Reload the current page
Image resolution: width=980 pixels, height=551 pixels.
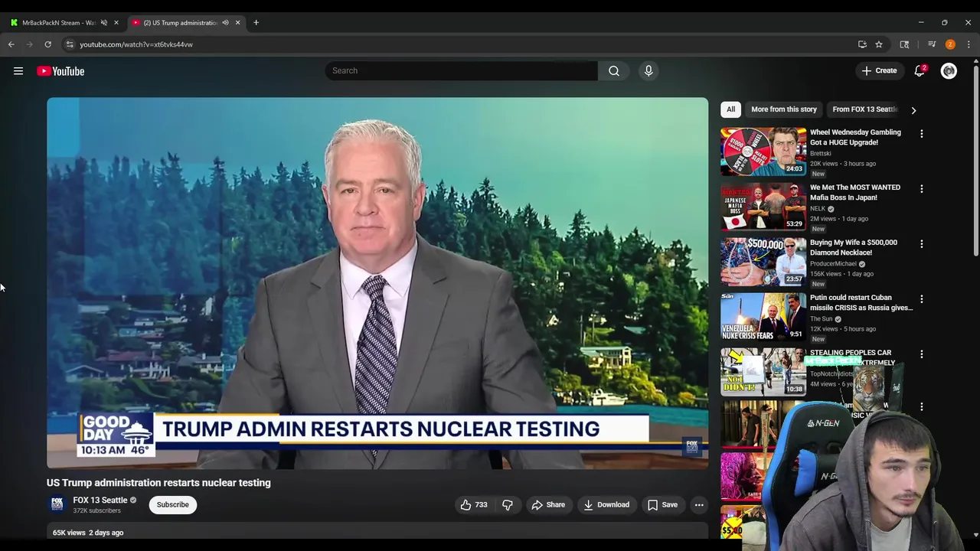47,44
